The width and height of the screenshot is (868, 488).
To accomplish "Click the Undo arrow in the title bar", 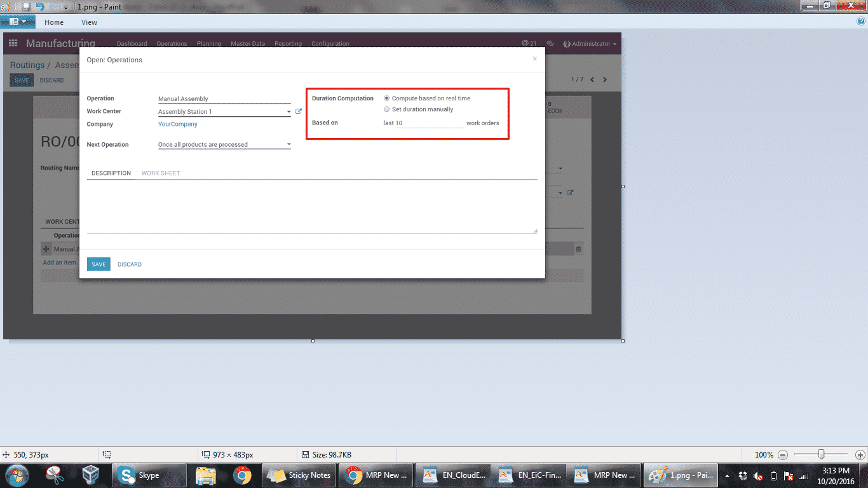I will [x=41, y=6].
